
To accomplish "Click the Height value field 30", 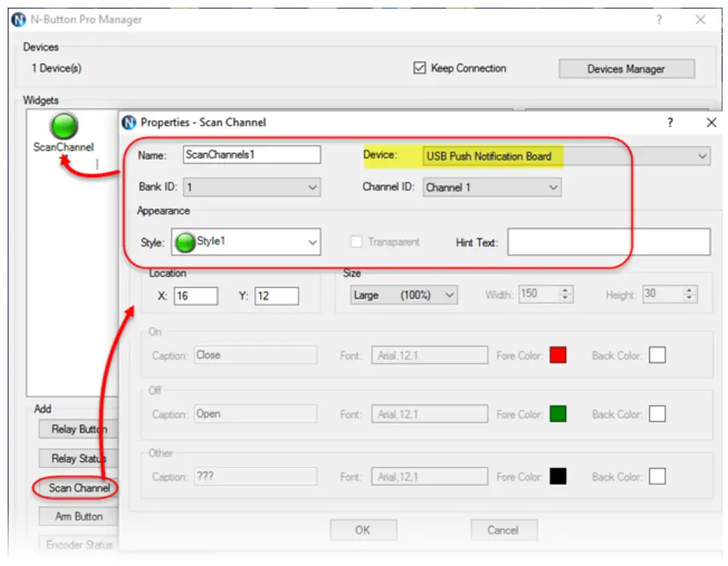I will (663, 294).
